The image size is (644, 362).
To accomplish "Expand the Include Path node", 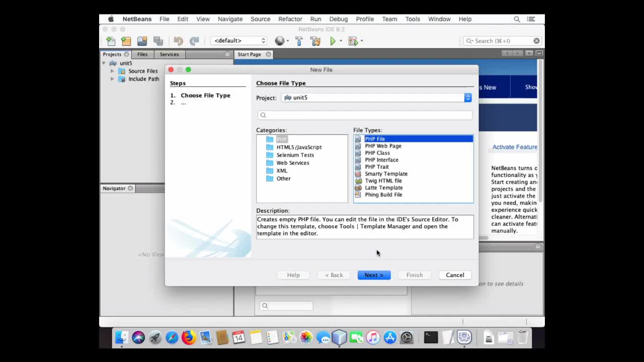I will coord(112,79).
